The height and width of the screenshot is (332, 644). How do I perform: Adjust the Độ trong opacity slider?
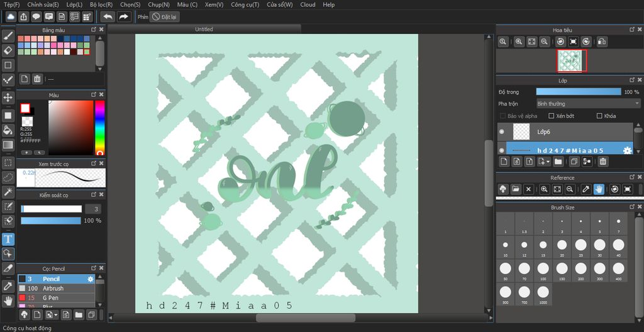pos(579,92)
